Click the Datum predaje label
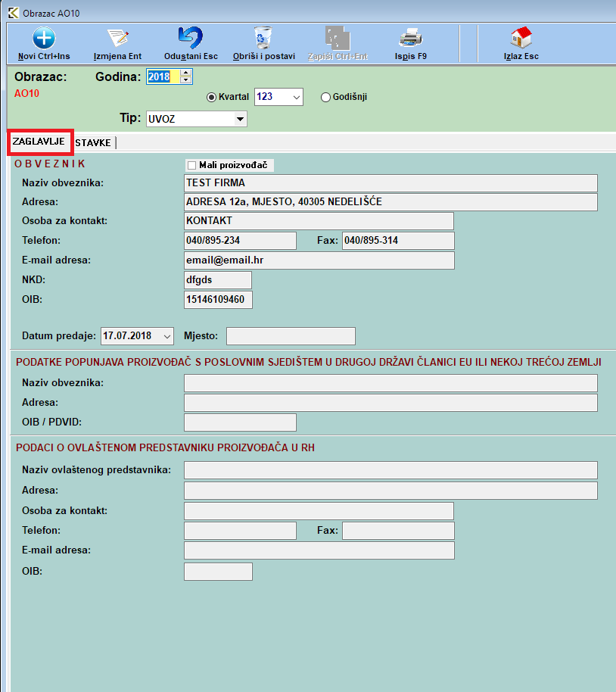The width and height of the screenshot is (616, 692). pyautogui.click(x=59, y=336)
